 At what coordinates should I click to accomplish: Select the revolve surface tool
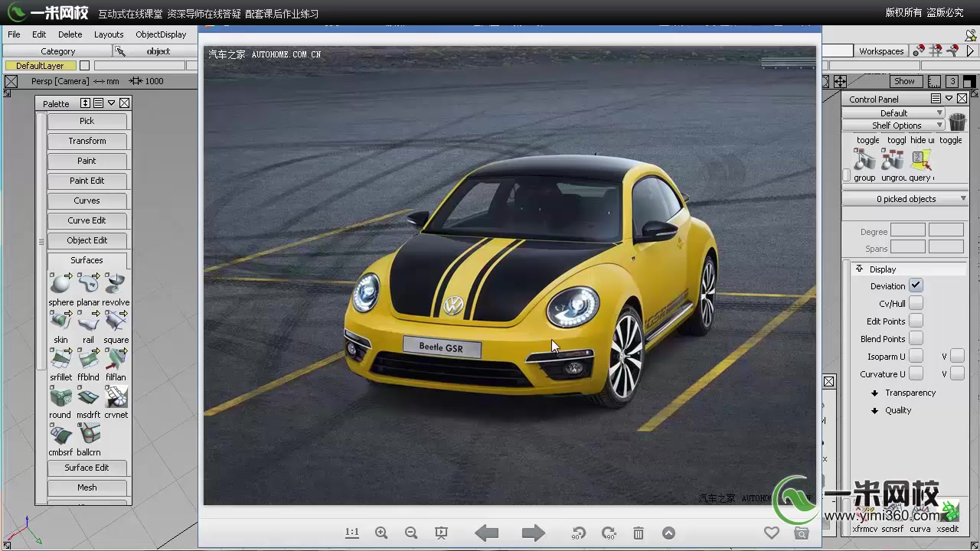(116, 284)
